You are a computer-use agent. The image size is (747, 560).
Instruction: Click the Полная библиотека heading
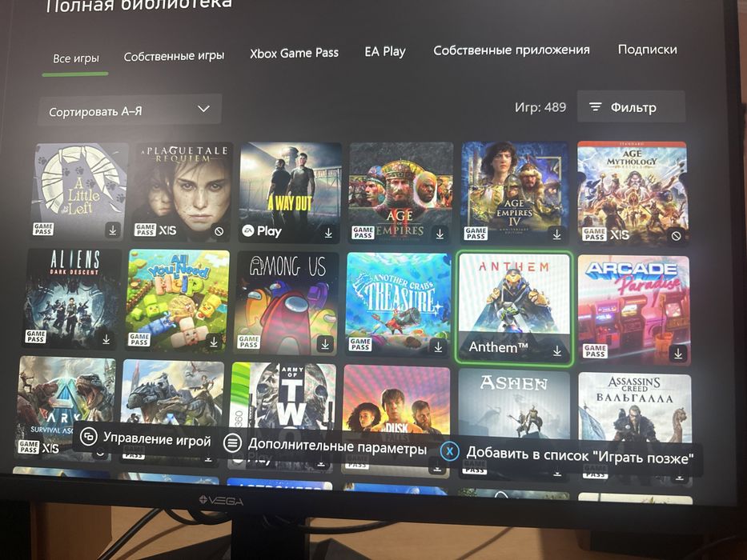139,5
